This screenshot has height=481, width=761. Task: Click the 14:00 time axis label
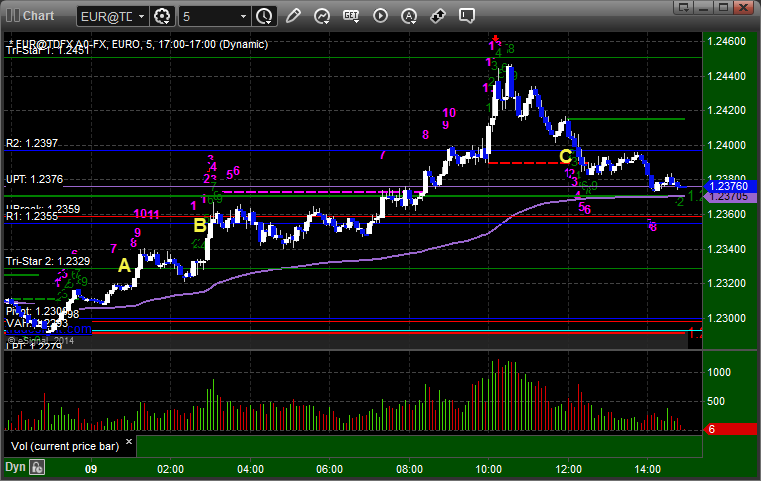point(648,469)
